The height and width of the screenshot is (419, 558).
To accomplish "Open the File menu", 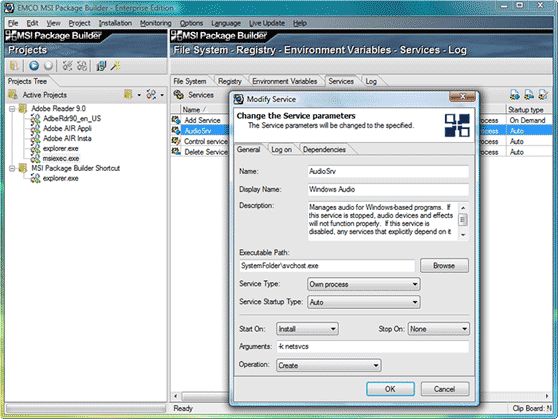I will 13,23.
